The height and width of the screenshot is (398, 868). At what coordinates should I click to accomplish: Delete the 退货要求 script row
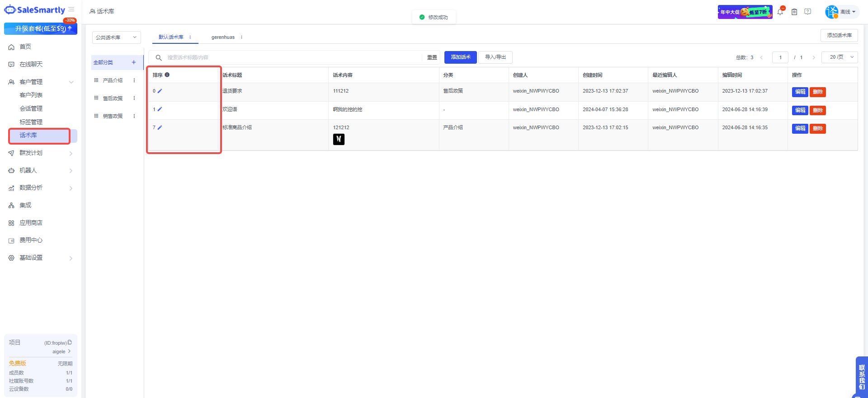[817, 92]
